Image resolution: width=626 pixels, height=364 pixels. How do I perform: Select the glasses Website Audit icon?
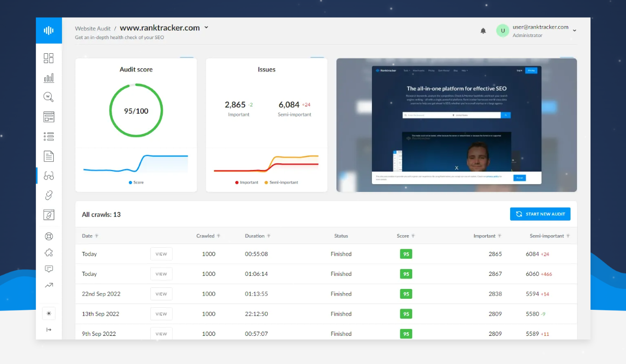pos(49,176)
